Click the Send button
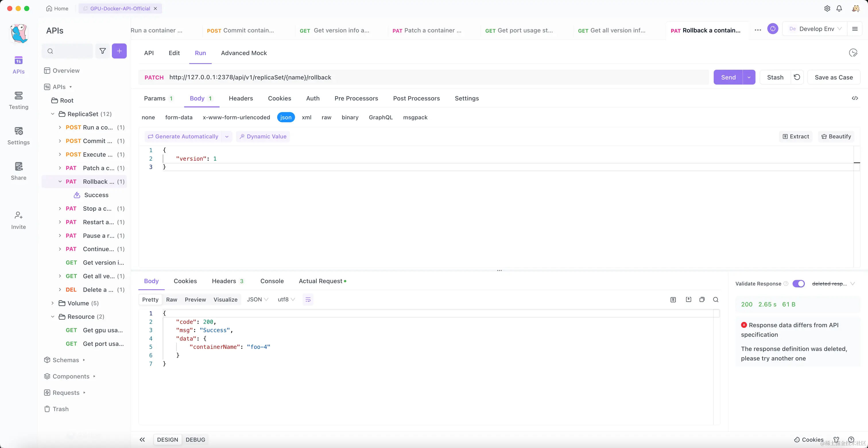This screenshot has height=448, width=868. click(728, 77)
